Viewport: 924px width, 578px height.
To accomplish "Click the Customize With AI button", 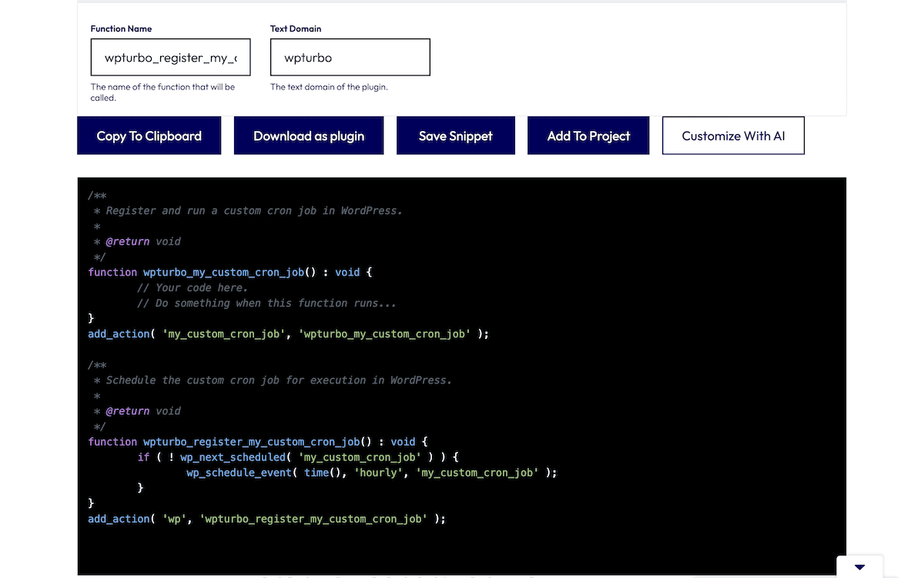I will point(733,136).
